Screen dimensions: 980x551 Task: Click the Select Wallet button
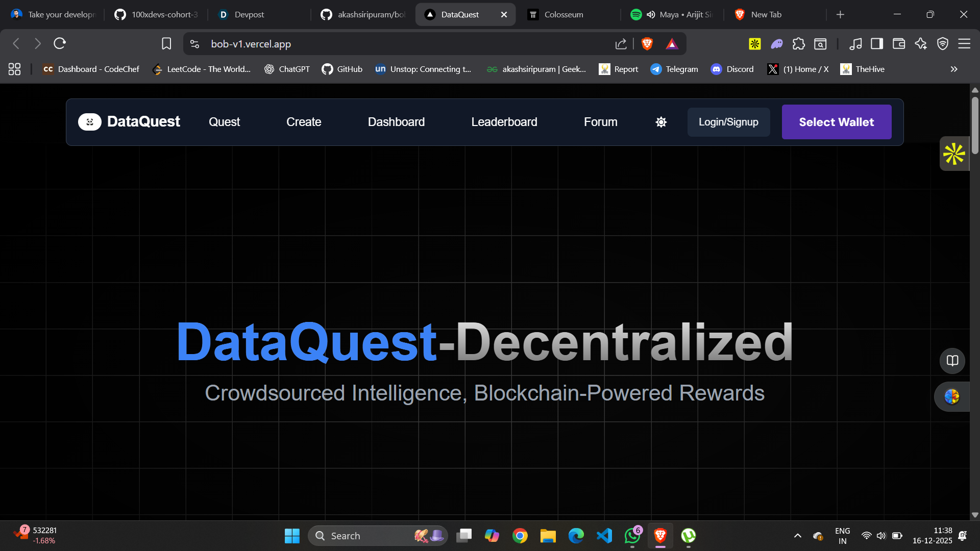tap(836, 122)
